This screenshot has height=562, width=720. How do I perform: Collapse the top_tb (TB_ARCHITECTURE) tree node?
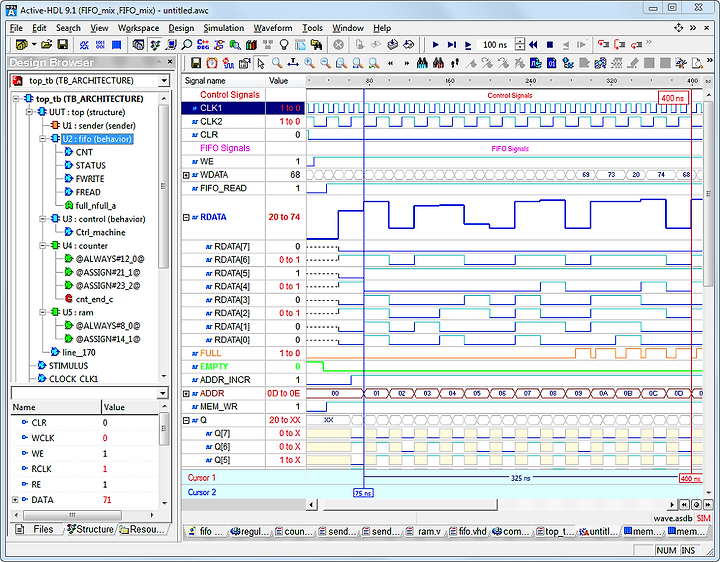coord(17,99)
